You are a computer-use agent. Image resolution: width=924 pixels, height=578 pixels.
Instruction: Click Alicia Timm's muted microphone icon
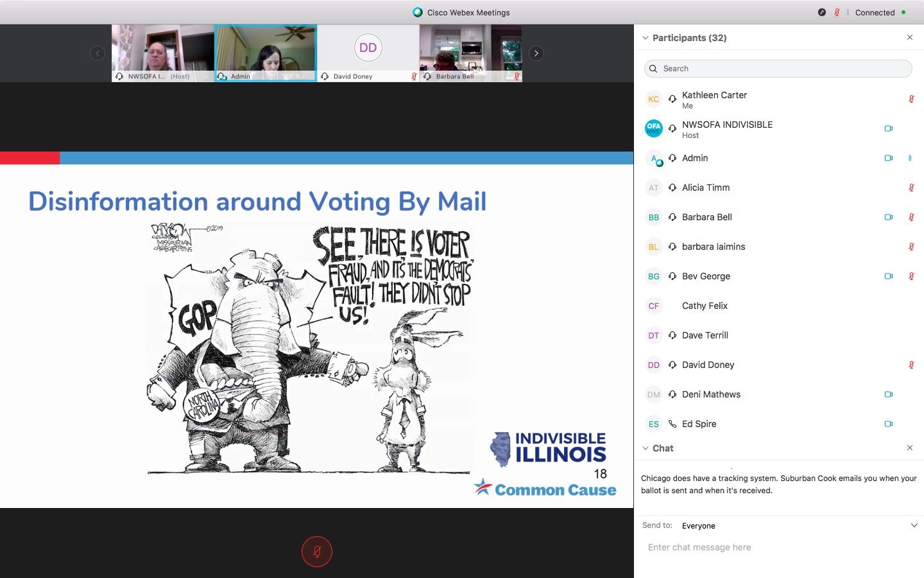911,188
